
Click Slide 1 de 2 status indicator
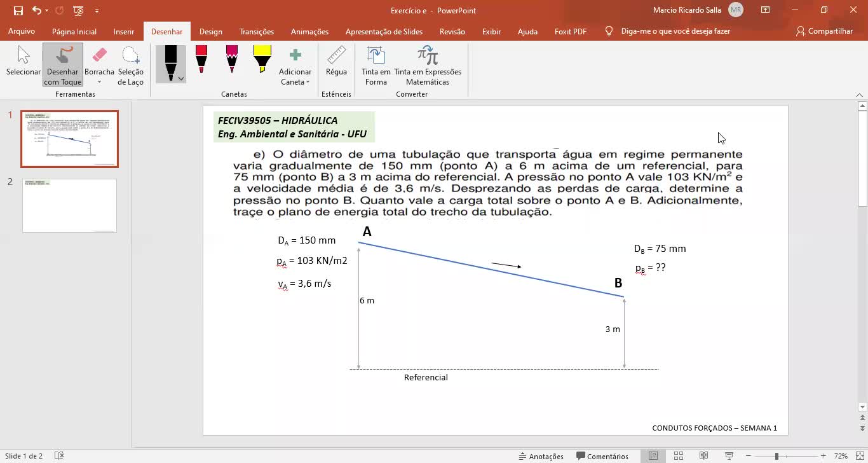pyautogui.click(x=24, y=456)
